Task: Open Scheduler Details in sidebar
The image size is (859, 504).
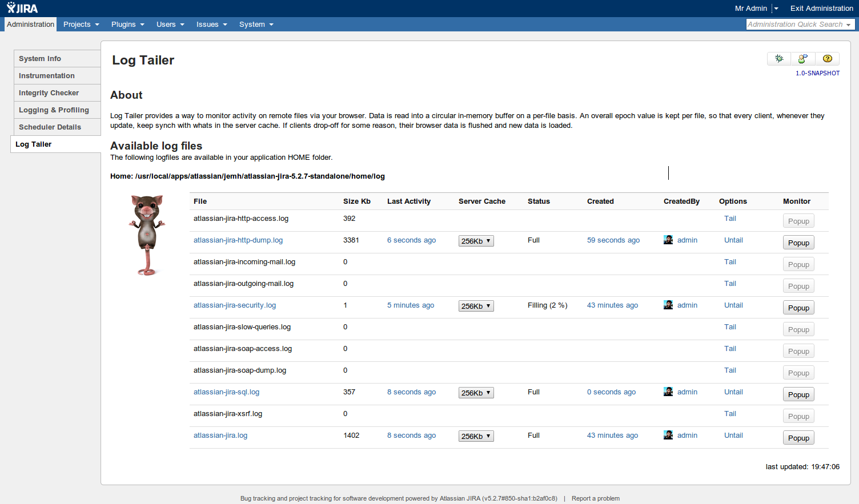Action: pyautogui.click(x=57, y=127)
